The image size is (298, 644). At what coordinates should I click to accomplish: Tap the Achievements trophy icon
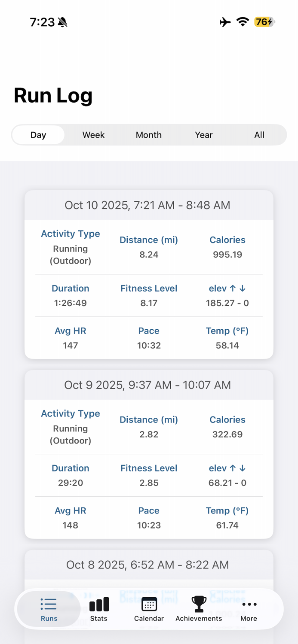(x=199, y=604)
